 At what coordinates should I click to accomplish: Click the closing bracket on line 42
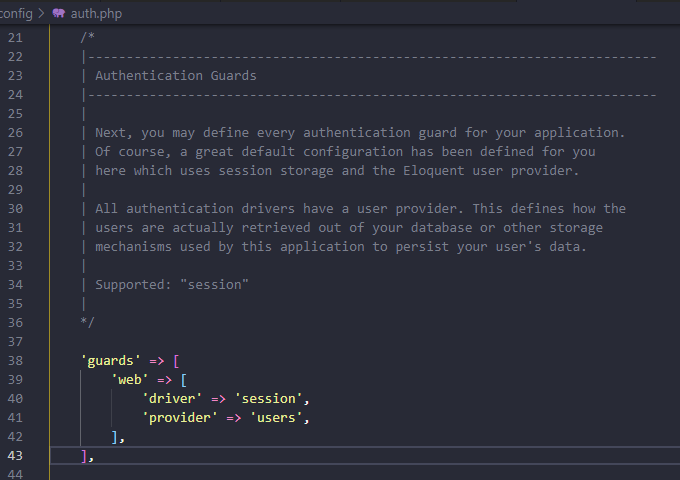(115, 437)
